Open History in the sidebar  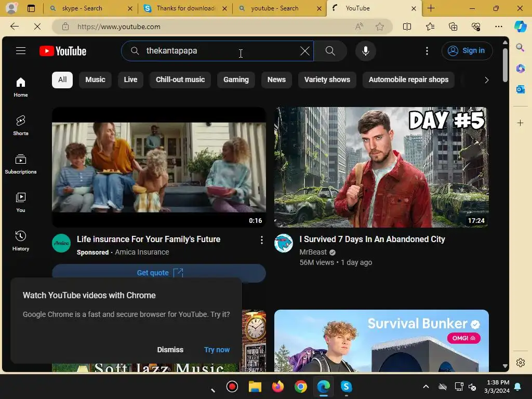[x=21, y=241]
